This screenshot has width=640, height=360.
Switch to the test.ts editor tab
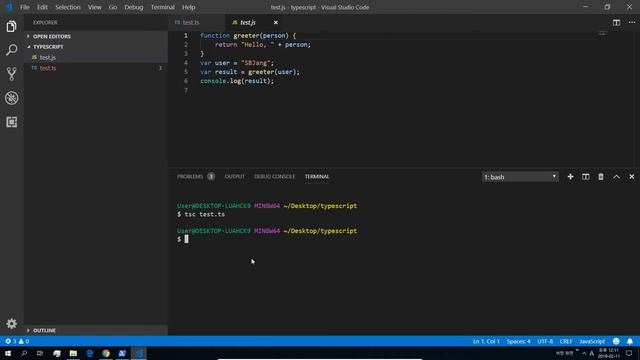point(197,22)
